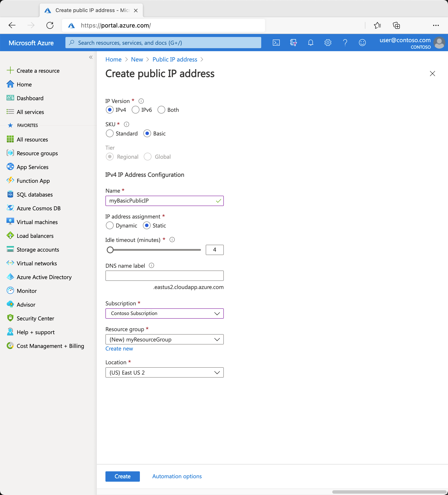The image size is (448, 495).
Task: Open the Directory + subscription filter icon
Action: tap(294, 43)
